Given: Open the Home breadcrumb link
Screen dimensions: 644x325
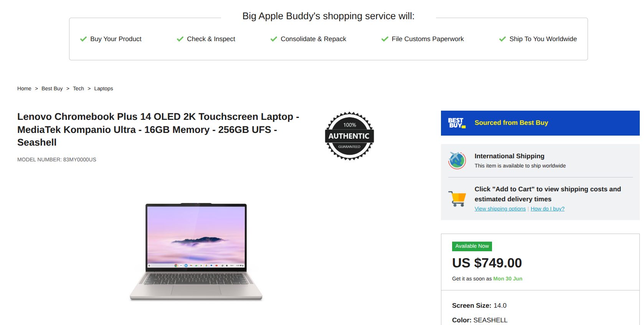Looking at the screenshot, I should click(24, 88).
